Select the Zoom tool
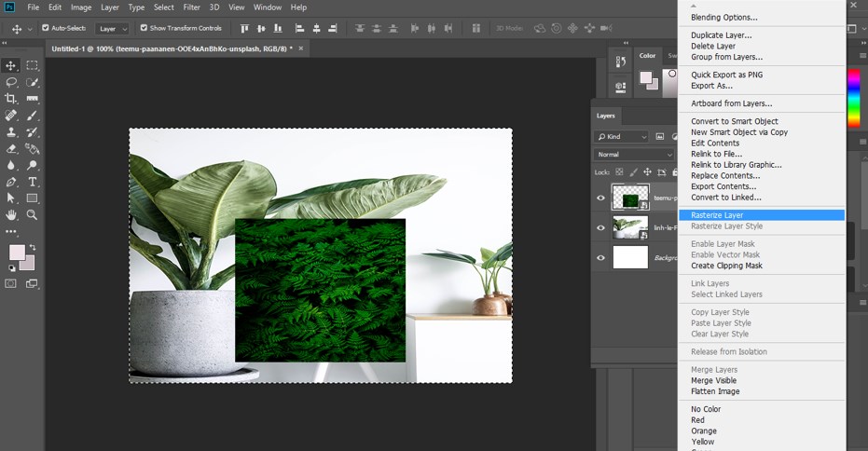This screenshot has height=451, width=868. [x=33, y=214]
